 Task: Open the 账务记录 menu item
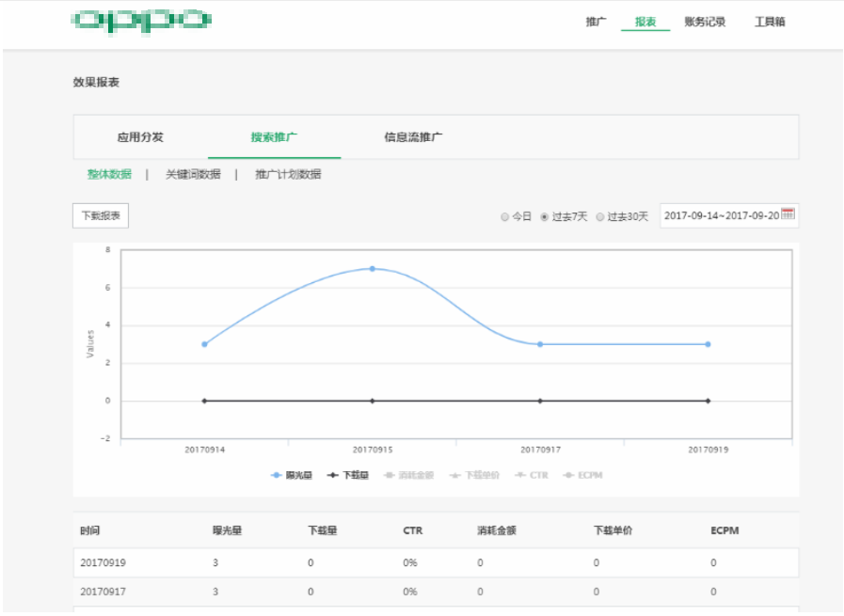click(x=705, y=21)
